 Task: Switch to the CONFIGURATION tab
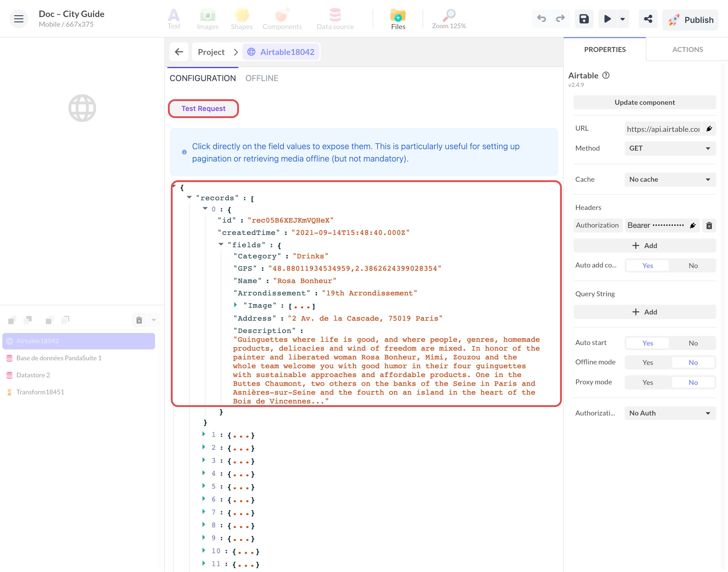coord(203,78)
